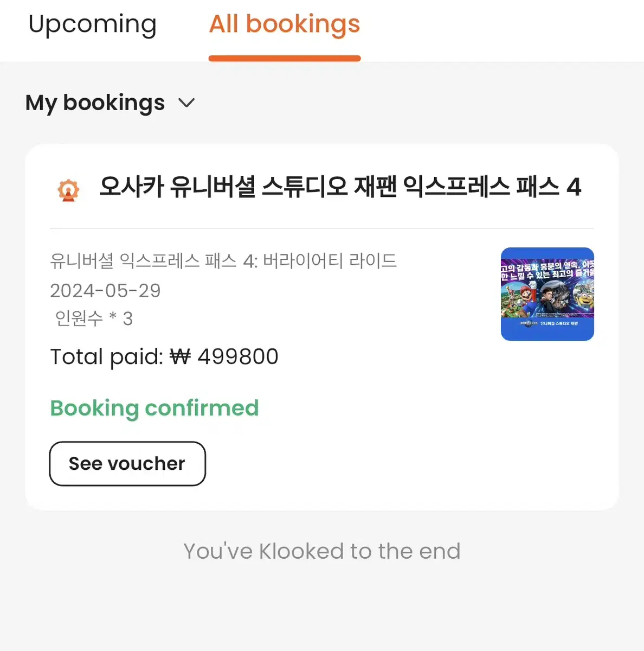
Task: Click the orange attraction category icon
Action: point(68,190)
